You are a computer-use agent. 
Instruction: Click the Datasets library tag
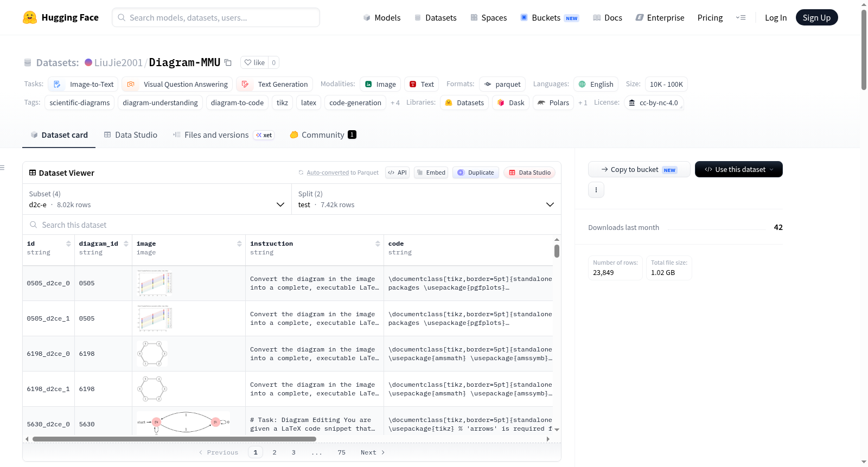[x=464, y=103]
